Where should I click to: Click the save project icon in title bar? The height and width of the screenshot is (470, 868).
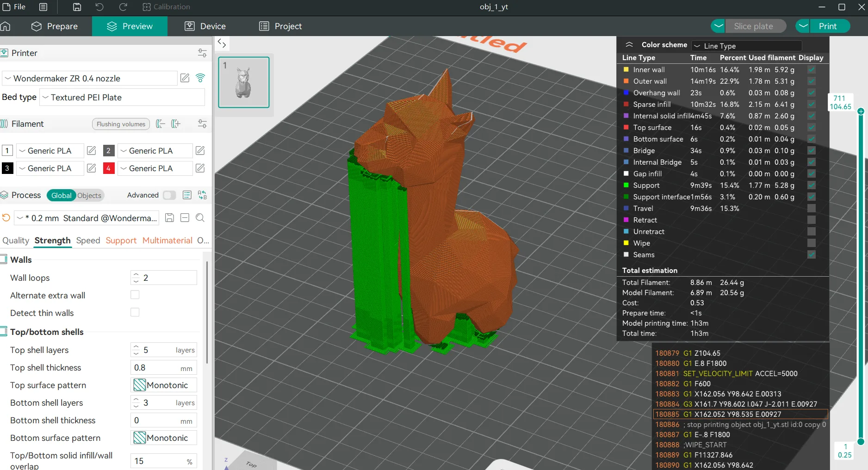77,7
